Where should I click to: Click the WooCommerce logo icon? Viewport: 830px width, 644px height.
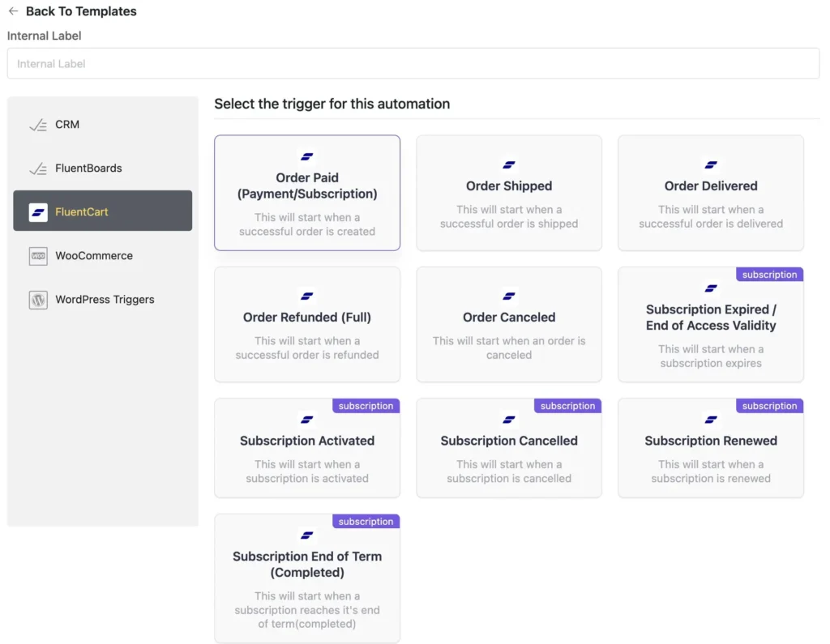coord(38,256)
